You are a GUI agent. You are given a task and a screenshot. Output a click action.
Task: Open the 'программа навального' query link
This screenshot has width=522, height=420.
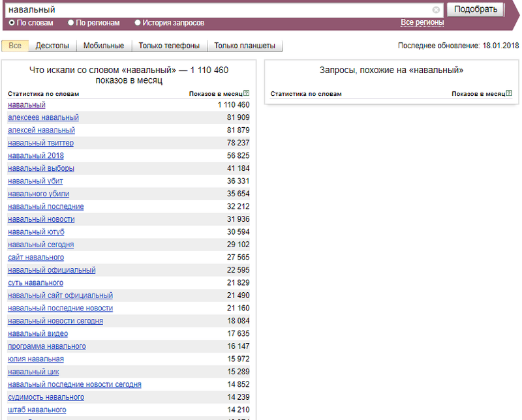pyautogui.click(x=47, y=346)
